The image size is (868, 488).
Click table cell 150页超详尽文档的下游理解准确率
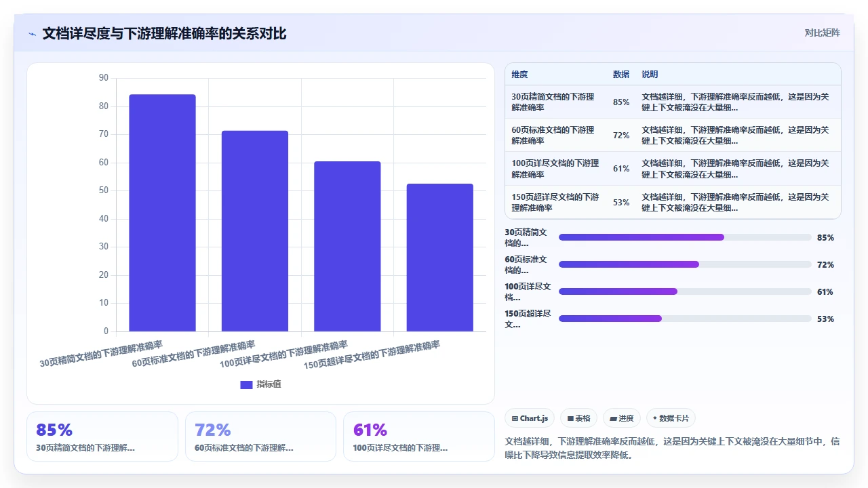(x=555, y=202)
